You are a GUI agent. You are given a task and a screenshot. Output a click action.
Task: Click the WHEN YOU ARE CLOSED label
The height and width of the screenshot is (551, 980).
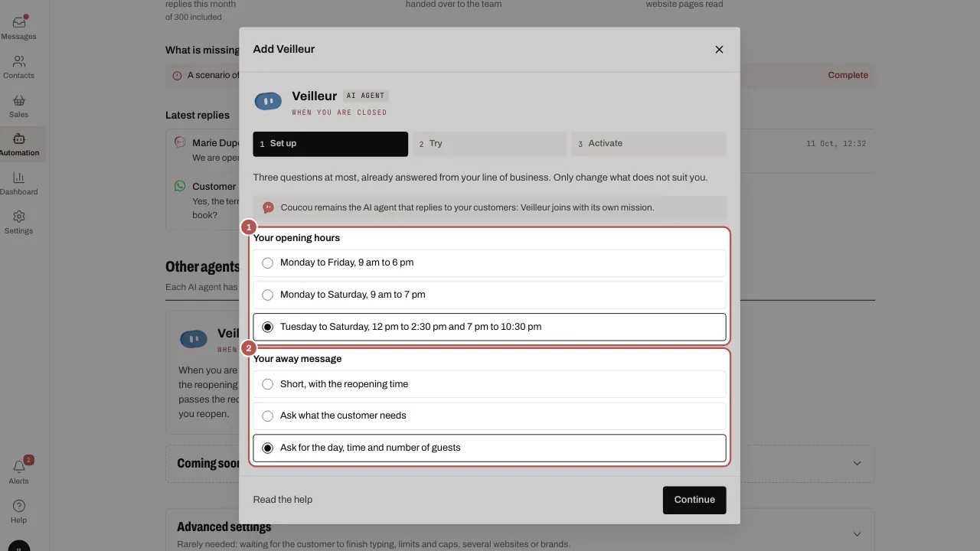point(339,112)
